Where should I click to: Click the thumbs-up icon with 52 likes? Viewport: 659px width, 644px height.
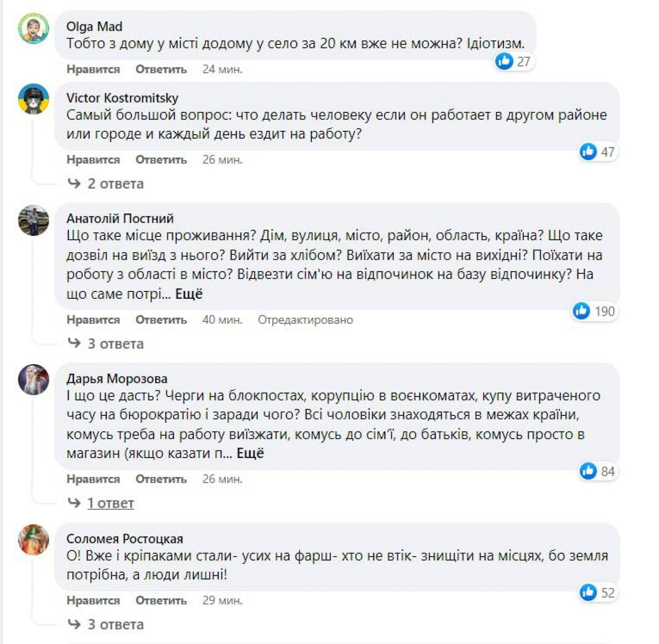pos(588,593)
